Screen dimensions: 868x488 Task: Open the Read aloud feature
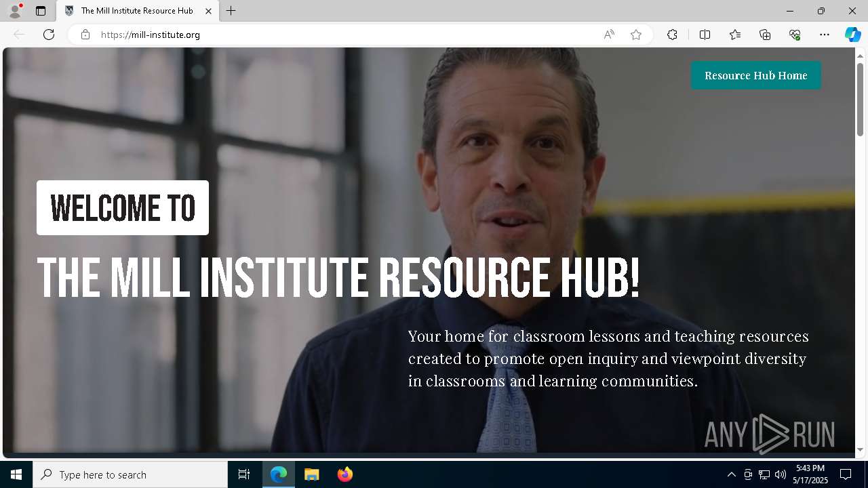tap(609, 35)
